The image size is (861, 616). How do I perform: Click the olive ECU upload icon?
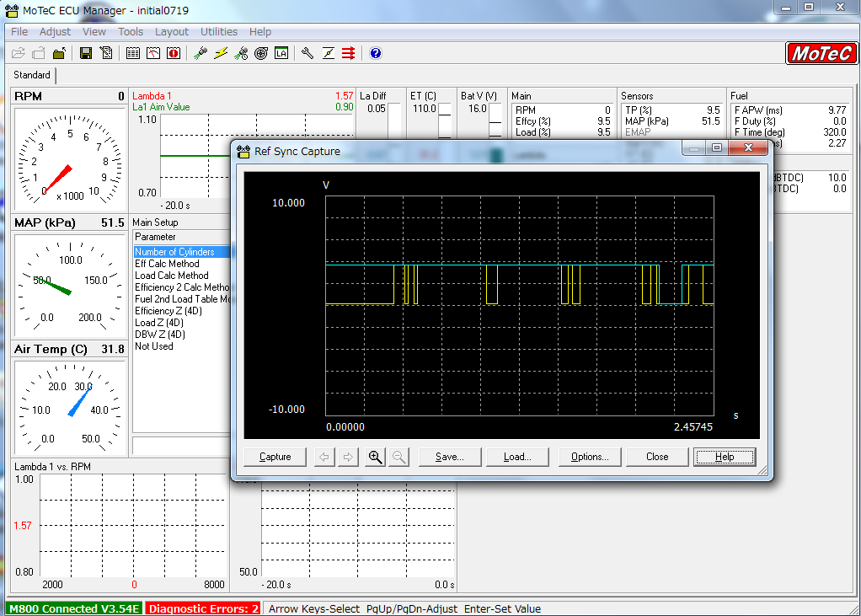click(59, 53)
